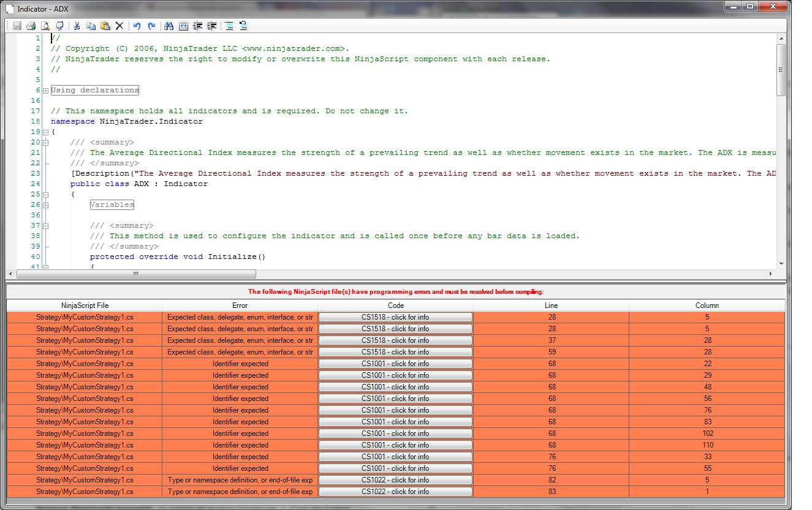
Task: Collapse the summary comment at line 20
Action: [x=45, y=142]
